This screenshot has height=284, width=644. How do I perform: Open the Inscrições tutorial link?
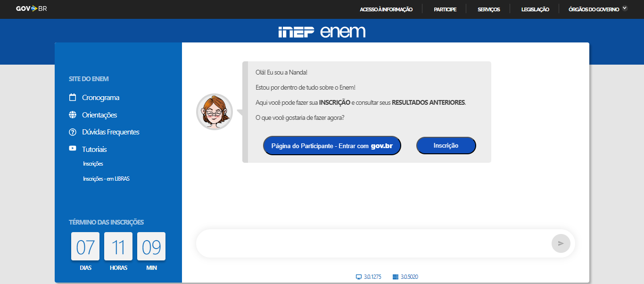(93, 164)
